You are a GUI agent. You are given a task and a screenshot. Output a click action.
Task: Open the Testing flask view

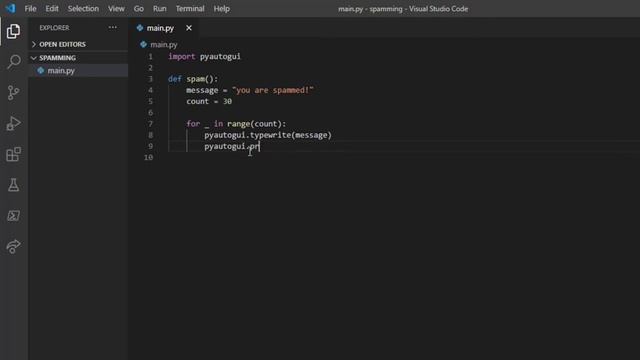coord(13,185)
